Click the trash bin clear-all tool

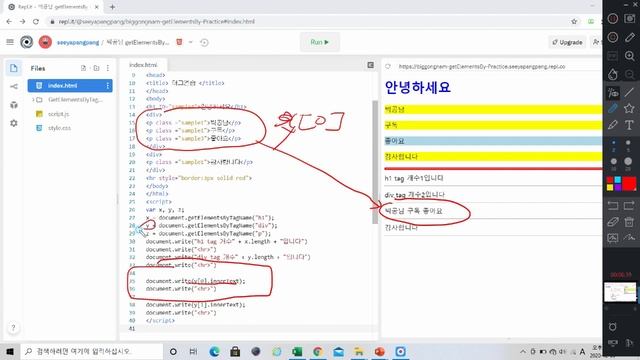pos(629,222)
